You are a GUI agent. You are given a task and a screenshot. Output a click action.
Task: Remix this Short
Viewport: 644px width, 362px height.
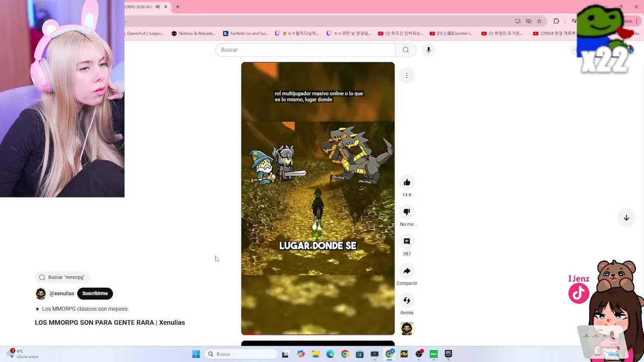[x=407, y=301]
